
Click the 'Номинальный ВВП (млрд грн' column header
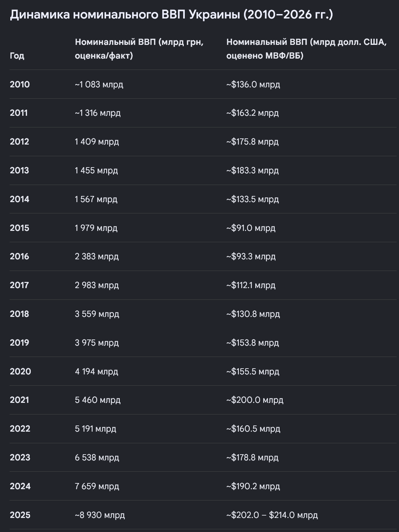[x=139, y=49]
